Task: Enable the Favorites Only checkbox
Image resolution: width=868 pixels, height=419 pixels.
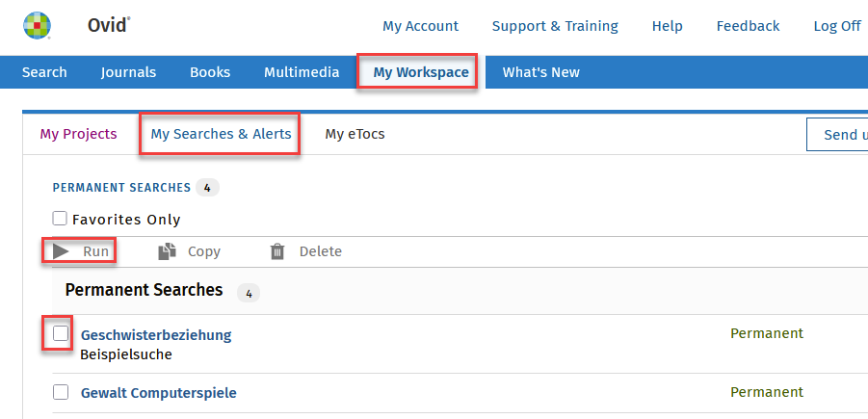Action: pyautogui.click(x=60, y=219)
